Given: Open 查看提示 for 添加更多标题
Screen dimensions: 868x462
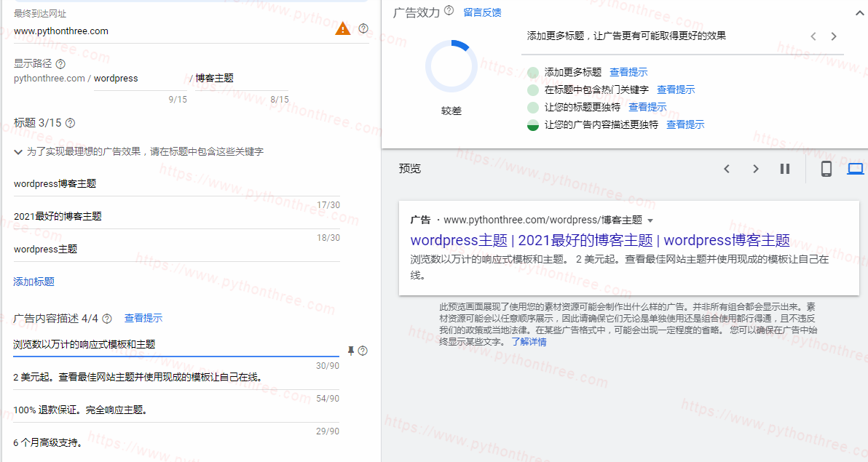Looking at the screenshot, I should (628, 73).
